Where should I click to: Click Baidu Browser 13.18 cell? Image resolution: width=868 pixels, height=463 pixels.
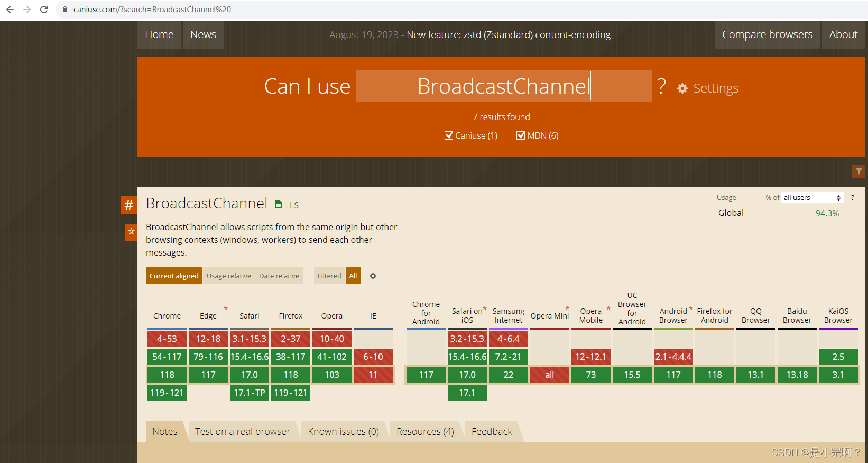coord(797,375)
